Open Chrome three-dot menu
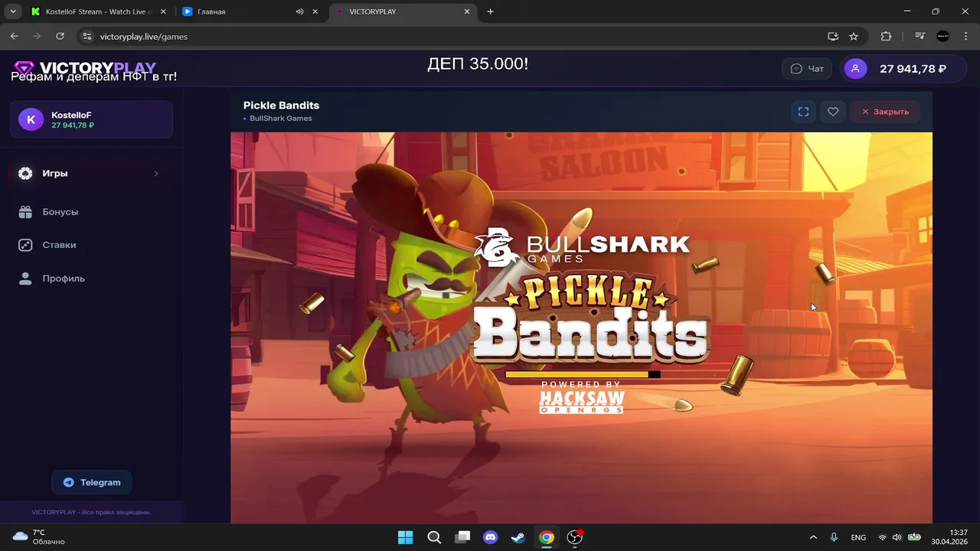 pos(965,36)
